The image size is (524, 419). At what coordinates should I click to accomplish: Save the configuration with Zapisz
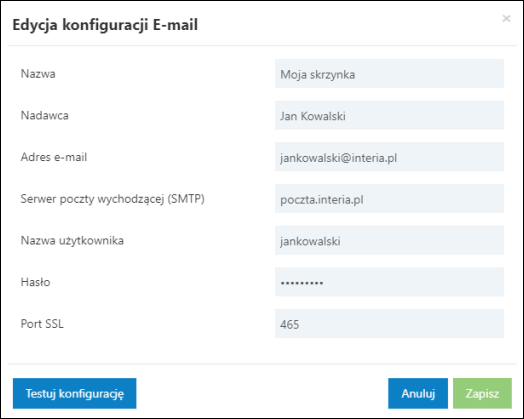pyautogui.click(x=482, y=393)
